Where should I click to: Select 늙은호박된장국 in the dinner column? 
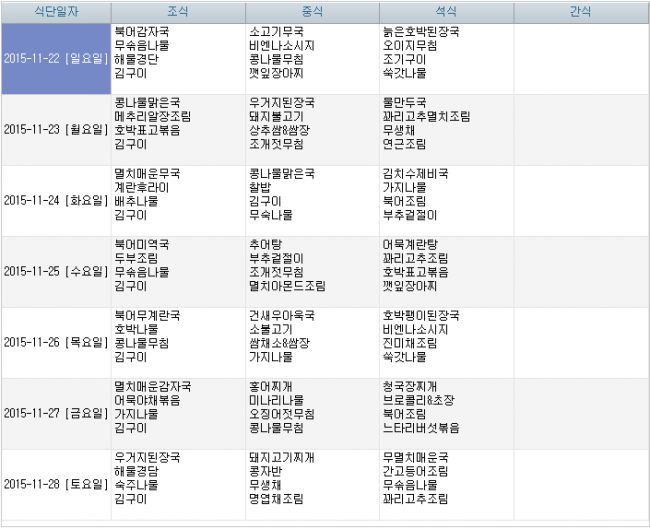pyautogui.click(x=421, y=32)
